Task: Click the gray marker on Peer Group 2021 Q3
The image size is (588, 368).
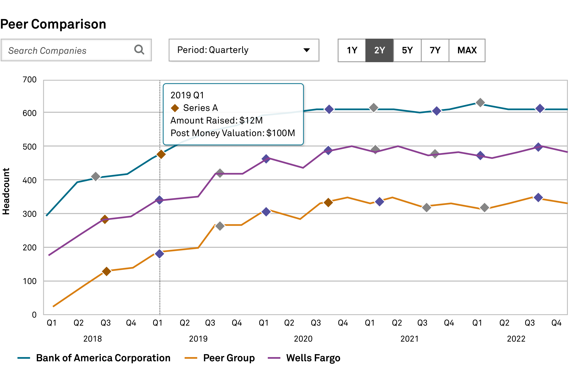Action: 427,207
